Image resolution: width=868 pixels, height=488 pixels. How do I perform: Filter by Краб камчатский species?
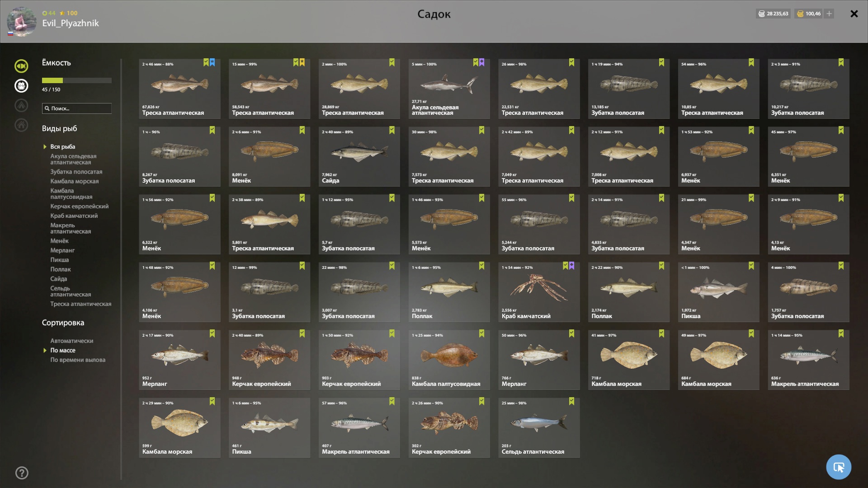click(74, 216)
